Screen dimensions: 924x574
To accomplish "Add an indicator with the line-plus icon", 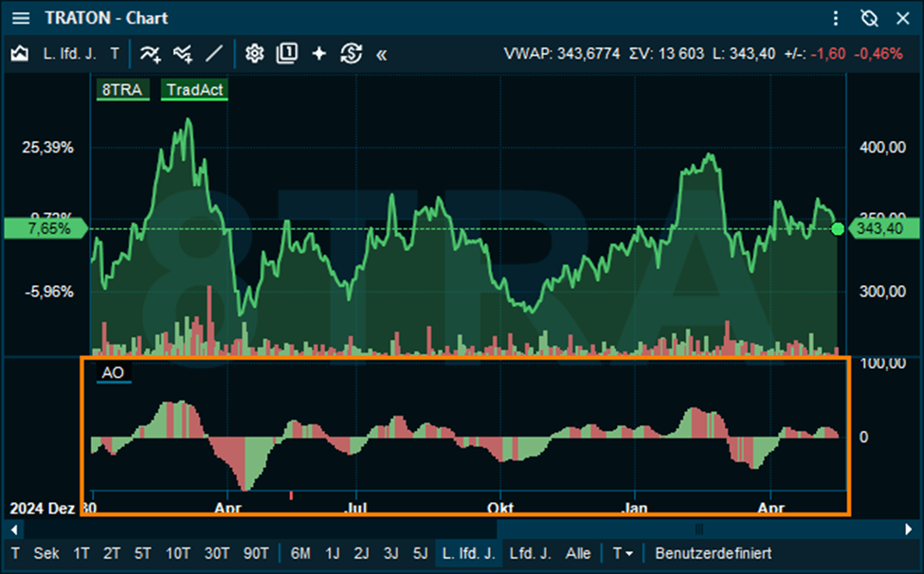I will coord(151,54).
